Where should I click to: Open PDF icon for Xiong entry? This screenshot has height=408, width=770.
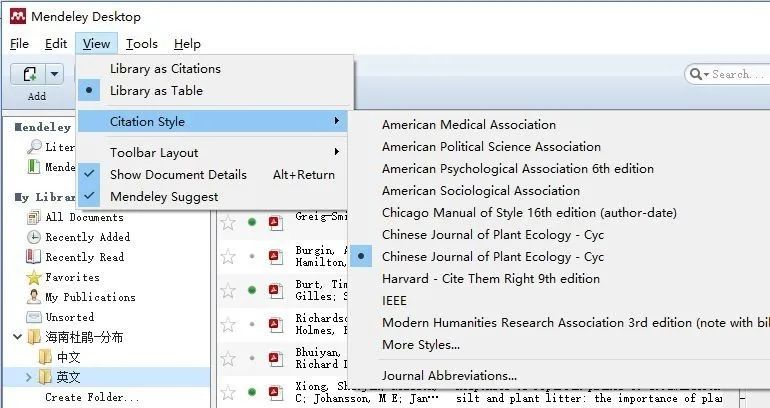[275, 392]
